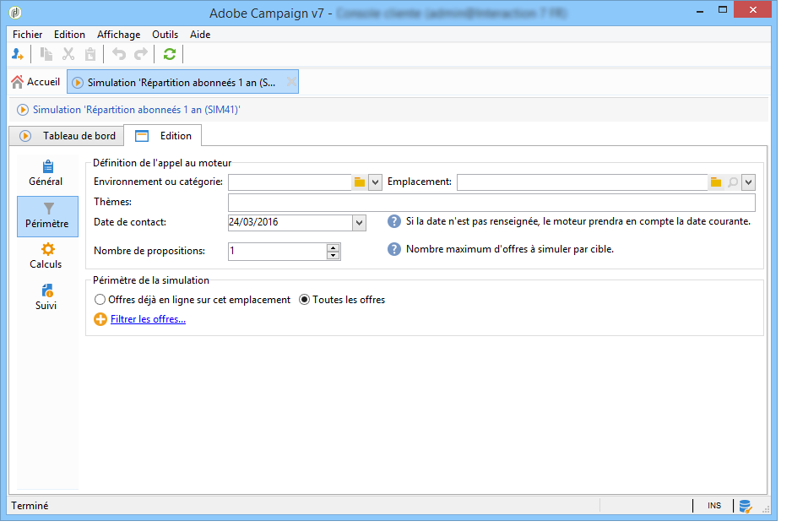Viewport: 792px width, 532px height.
Task: Switch to the Edition tab
Action: click(163, 136)
